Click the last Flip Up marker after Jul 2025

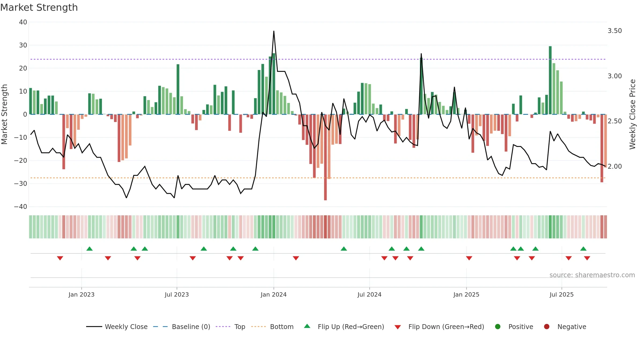pos(583,249)
